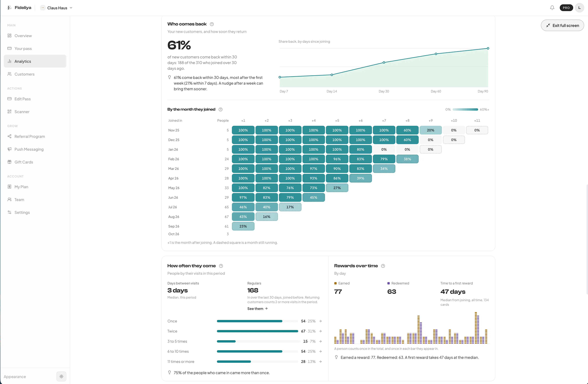588x384 pixels.
Task: Click the notification bell icon
Action: click(552, 8)
